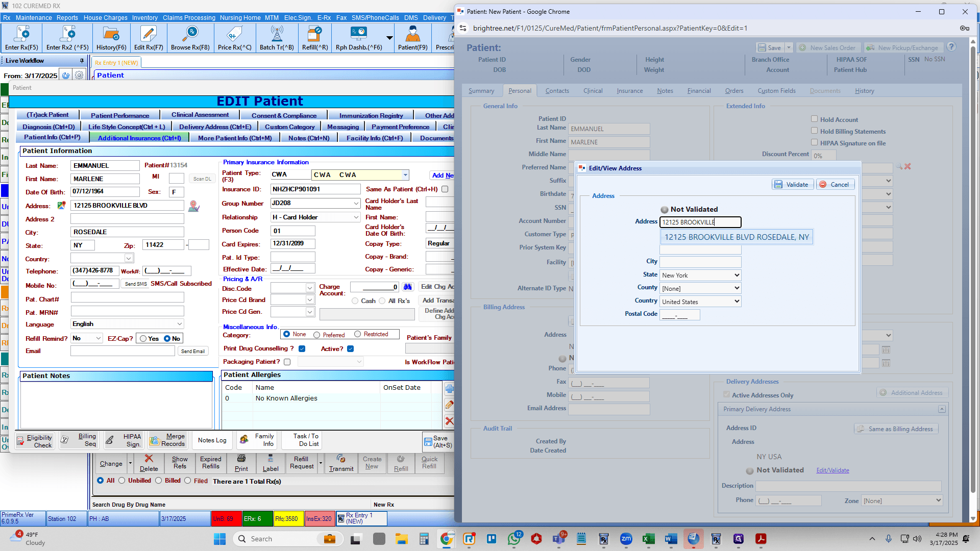Click the Validate button in address dialog
Viewport: 980px width, 551px height.
(791, 185)
